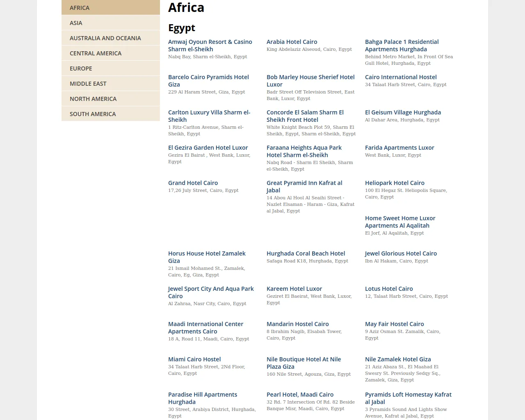Open Maadi International Center Apartments Cairo

click(x=205, y=328)
